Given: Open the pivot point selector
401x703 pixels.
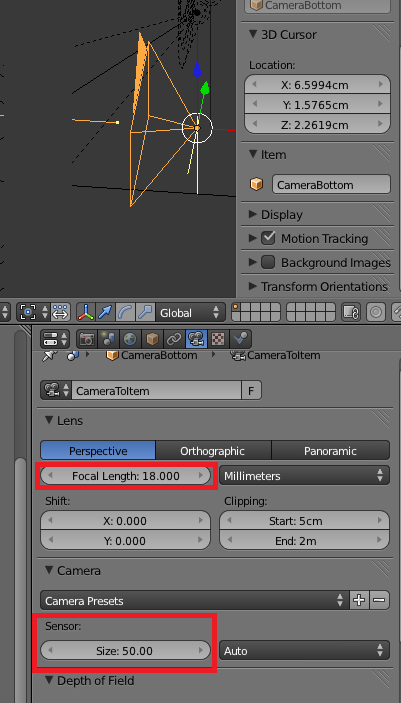Looking at the screenshot, I should coord(32,312).
